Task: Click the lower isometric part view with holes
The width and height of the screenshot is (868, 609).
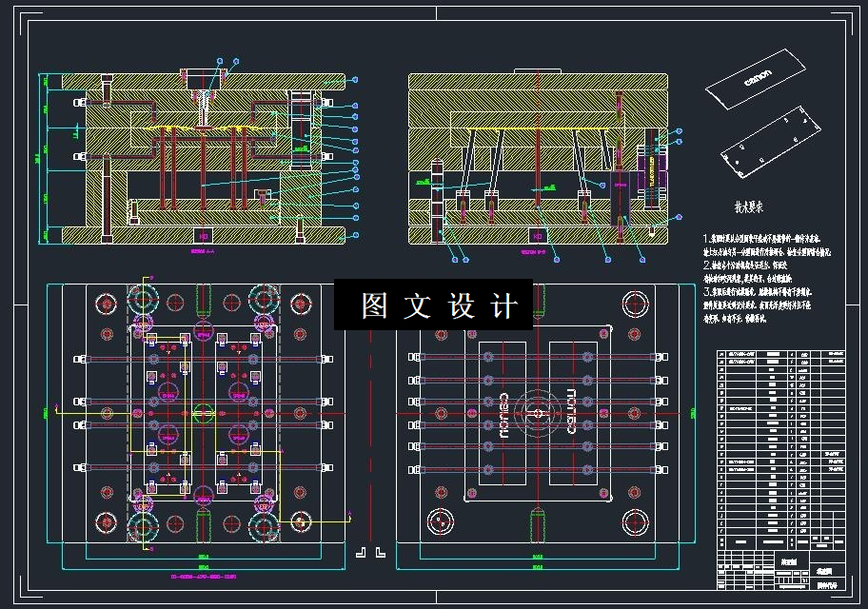Action: click(770, 143)
